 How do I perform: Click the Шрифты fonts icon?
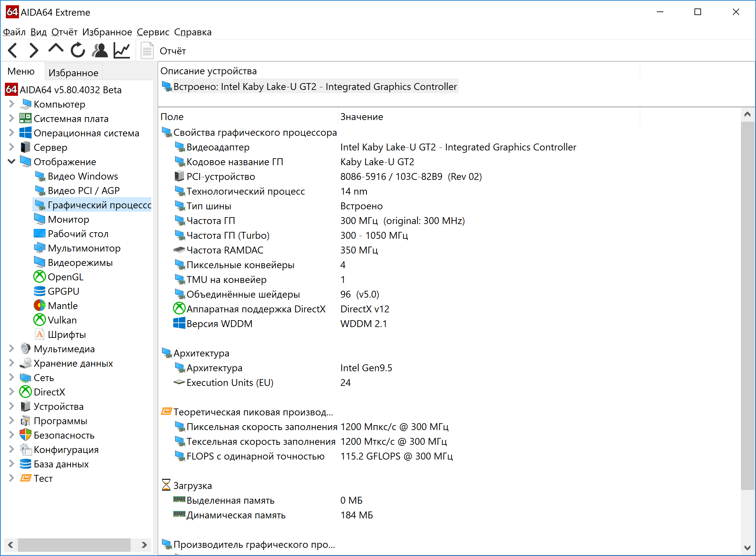point(39,335)
